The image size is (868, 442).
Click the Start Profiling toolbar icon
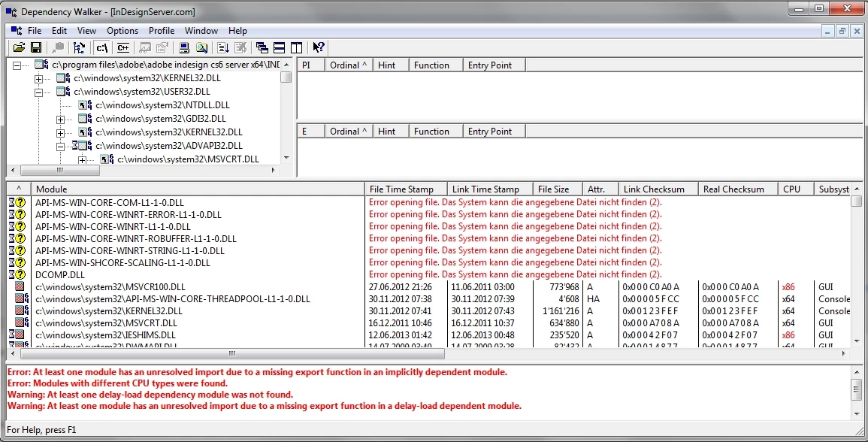click(x=223, y=47)
